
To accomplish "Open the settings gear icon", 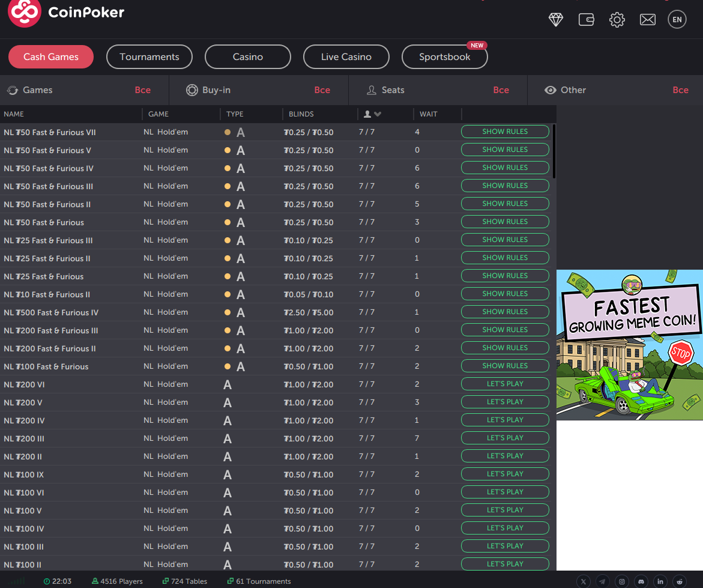I will 617,19.
